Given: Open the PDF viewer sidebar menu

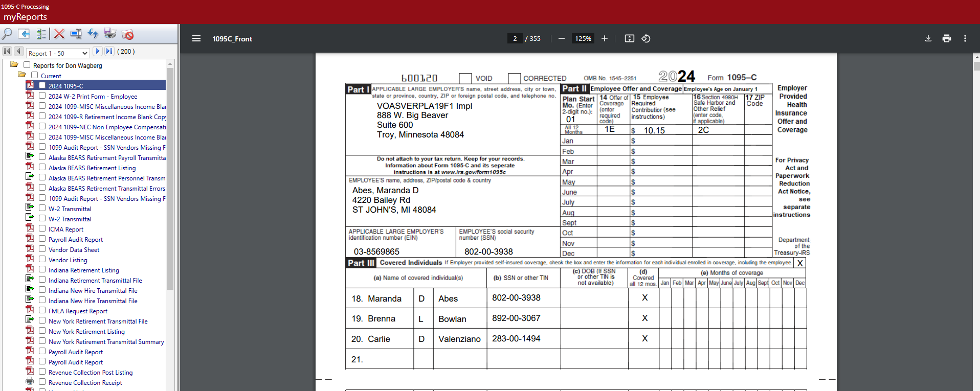Looking at the screenshot, I should 196,38.
